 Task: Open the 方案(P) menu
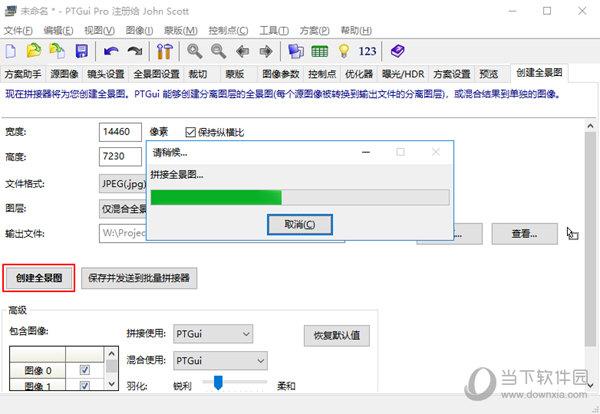coord(315,31)
